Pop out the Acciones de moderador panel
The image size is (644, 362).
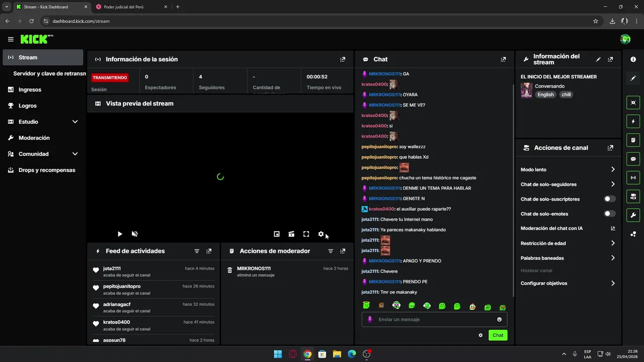click(343, 251)
